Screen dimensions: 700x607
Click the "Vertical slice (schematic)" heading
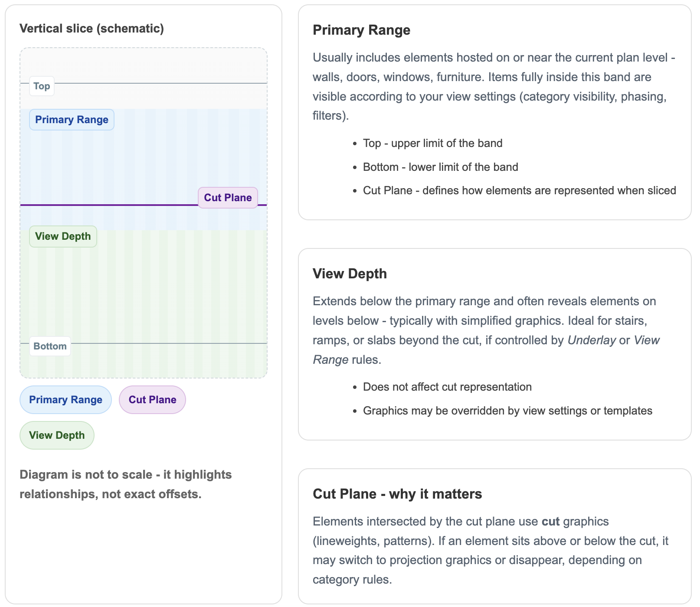pyautogui.click(x=92, y=29)
